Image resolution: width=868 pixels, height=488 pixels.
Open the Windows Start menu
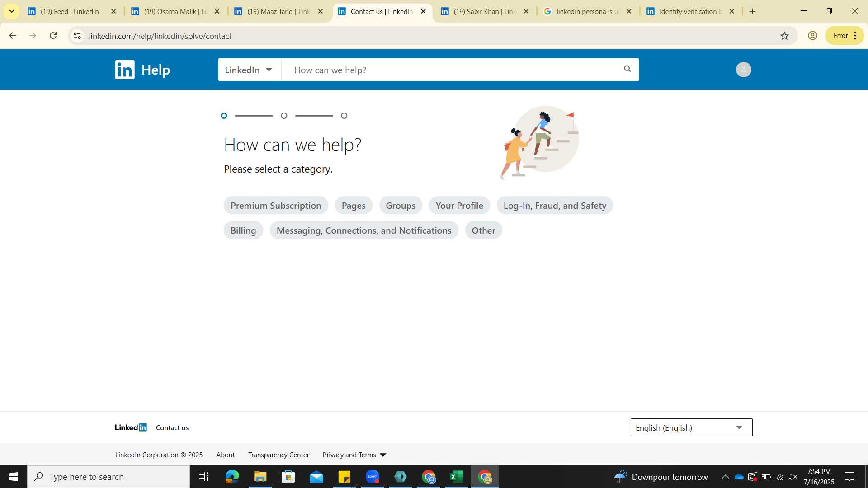(x=14, y=477)
